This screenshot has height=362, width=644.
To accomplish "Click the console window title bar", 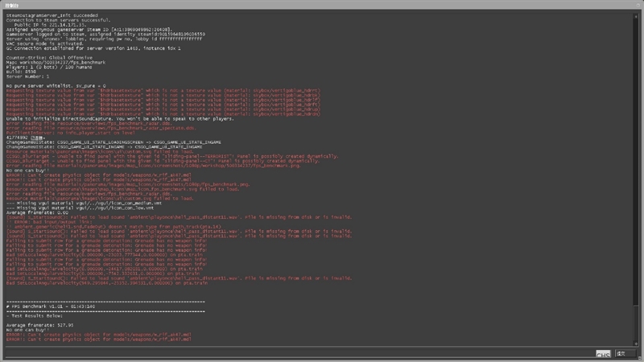I will tap(322, 4).
